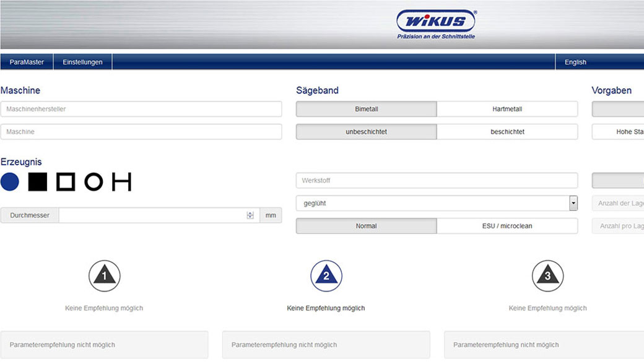Select the solid square profile shape
Screen dimensions: 644x362
coord(38,182)
